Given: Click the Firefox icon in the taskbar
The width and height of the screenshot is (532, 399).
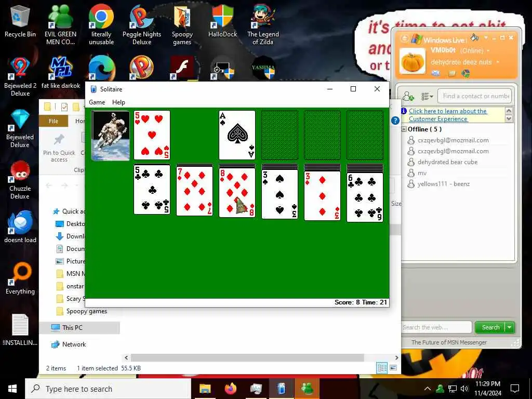Looking at the screenshot, I should (230, 389).
